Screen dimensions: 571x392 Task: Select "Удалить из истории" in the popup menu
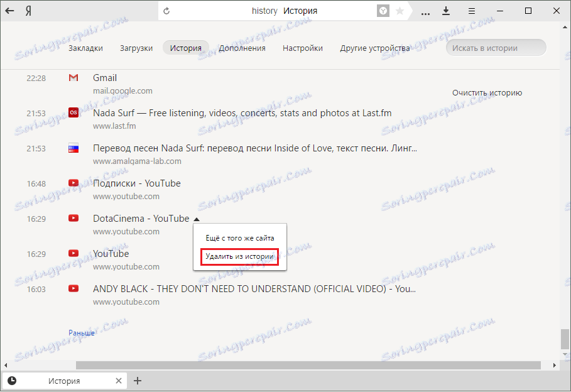point(239,256)
